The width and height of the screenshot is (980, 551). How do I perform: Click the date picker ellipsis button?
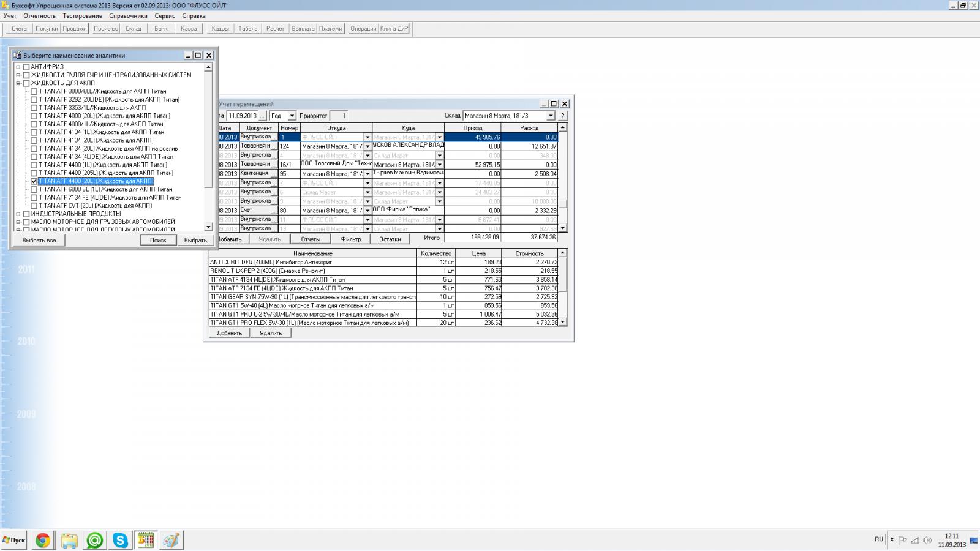pyautogui.click(x=262, y=116)
